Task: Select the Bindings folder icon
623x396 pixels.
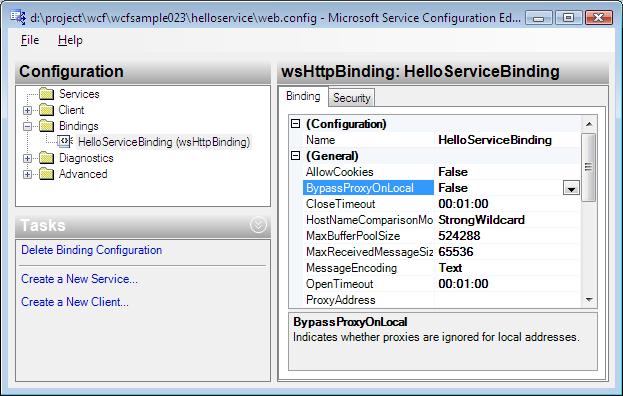Action: [x=47, y=126]
